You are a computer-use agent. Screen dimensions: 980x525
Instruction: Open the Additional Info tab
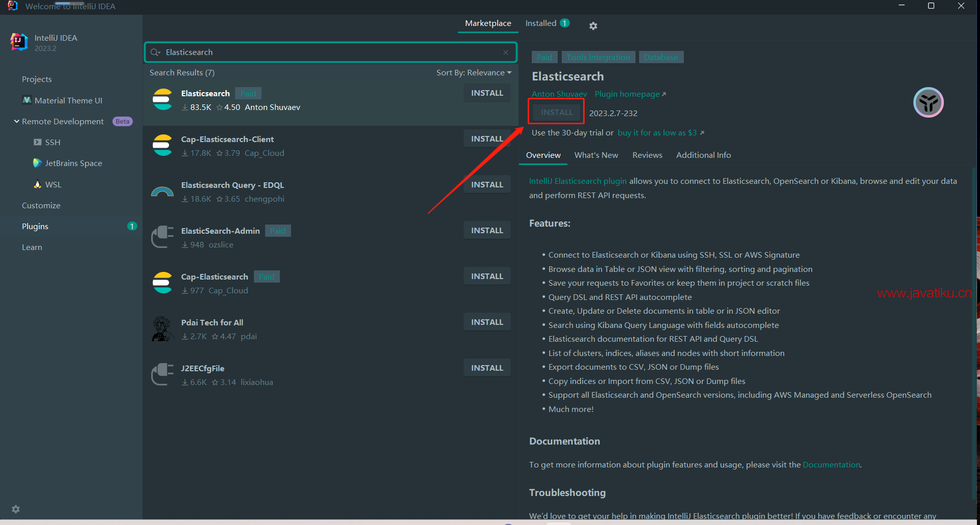[x=704, y=155]
